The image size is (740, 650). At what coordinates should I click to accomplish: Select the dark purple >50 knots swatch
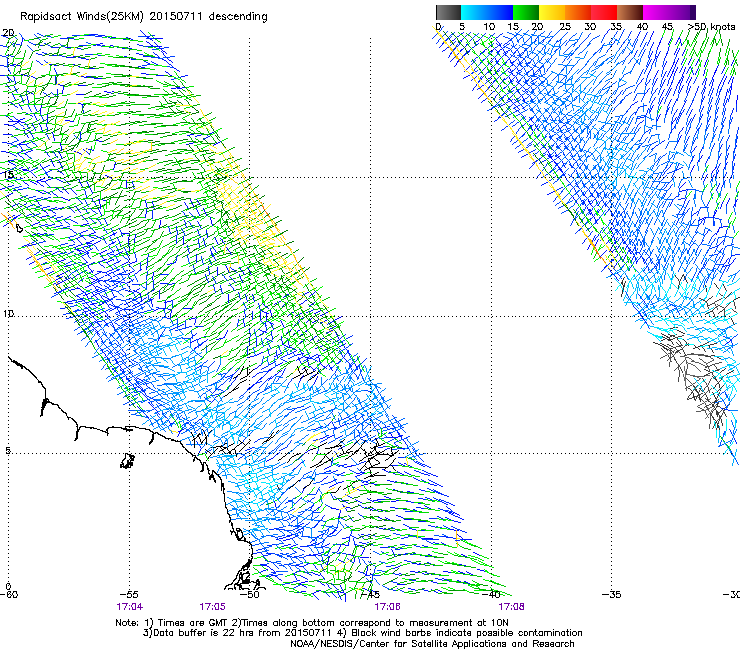tap(693, 12)
